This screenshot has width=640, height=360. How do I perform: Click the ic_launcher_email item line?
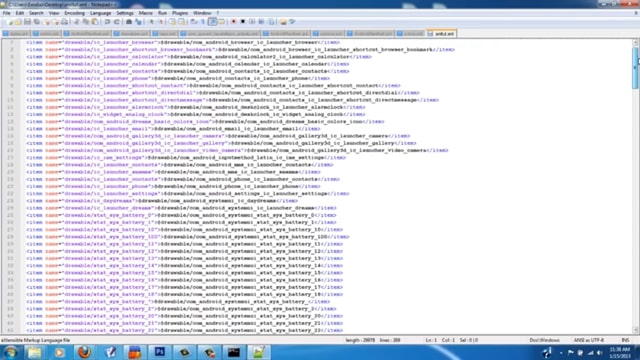click(173, 129)
